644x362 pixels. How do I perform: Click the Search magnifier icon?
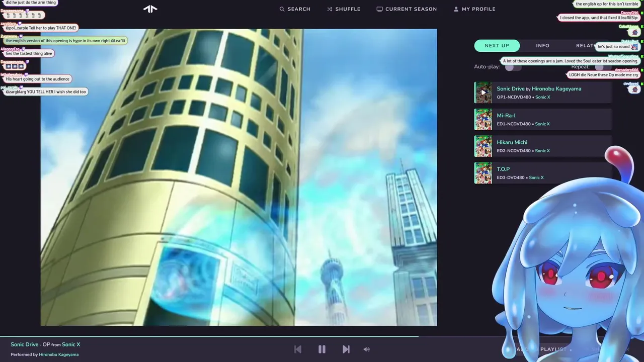282,9
